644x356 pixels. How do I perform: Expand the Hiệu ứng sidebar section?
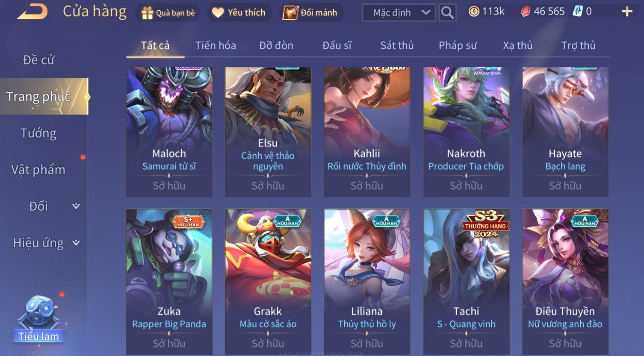[x=76, y=243]
